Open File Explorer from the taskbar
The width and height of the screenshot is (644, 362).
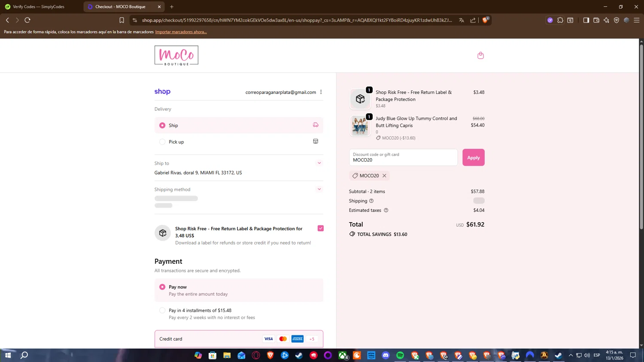(227, 355)
